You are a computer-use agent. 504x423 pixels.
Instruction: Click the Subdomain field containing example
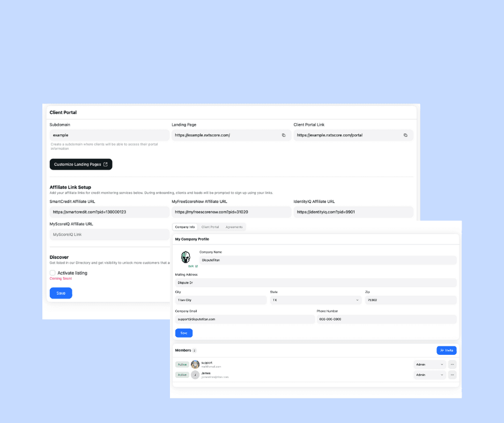click(x=109, y=135)
